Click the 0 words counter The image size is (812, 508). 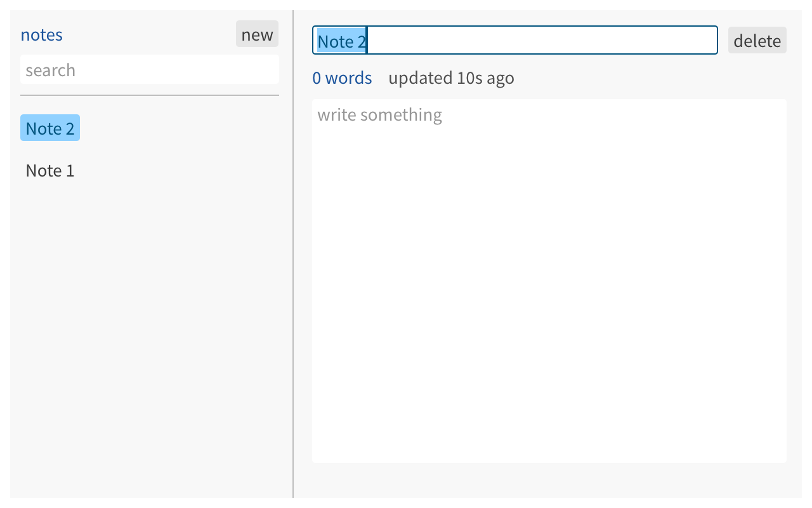[342, 77]
